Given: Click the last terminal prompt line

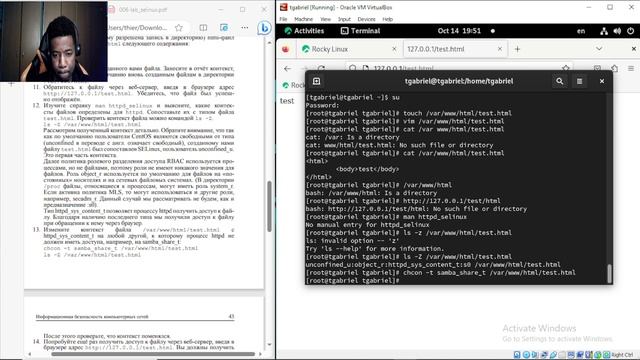Looking at the screenshot, I should tap(353, 281).
